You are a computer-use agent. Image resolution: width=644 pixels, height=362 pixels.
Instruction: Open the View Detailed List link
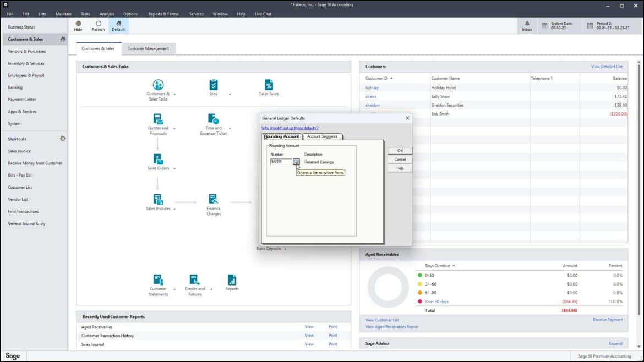[x=607, y=67]
